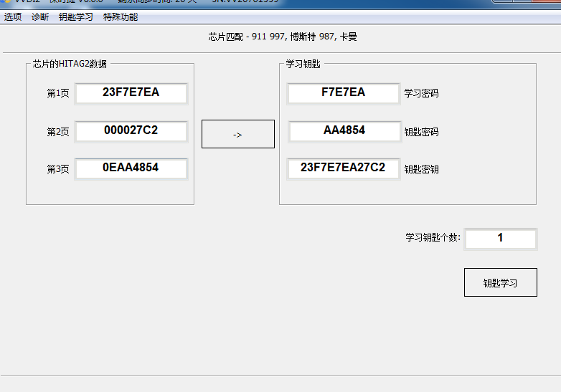This screenshot has width=561, height=392.
Task: Click the 芯片的HITAG2数据 group title
Action: pyautogui.click(x=70, y=64)
